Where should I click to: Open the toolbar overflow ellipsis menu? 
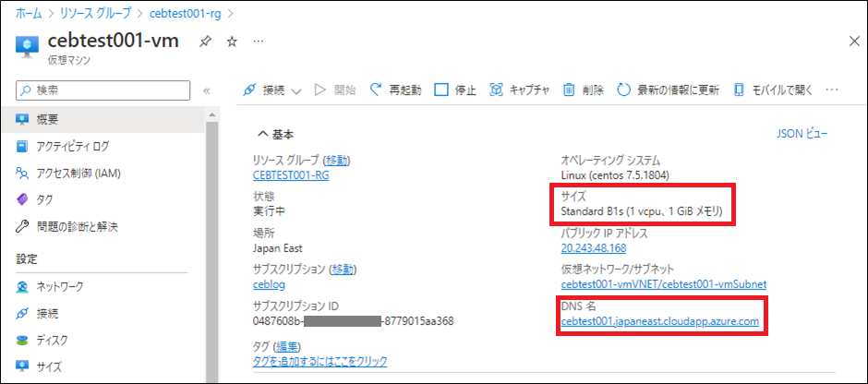click(x=832, y=90)
